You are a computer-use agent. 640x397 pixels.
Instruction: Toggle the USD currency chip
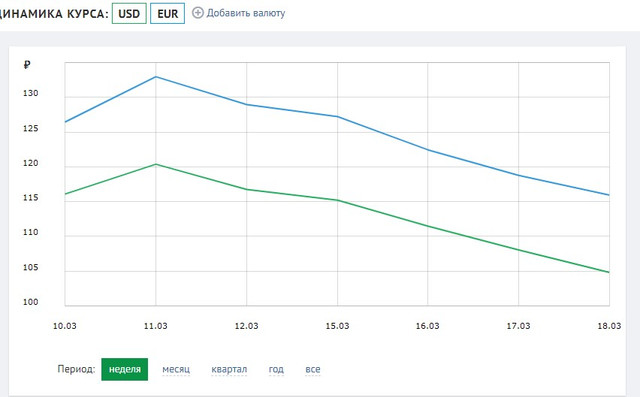(x=129, y=13)
